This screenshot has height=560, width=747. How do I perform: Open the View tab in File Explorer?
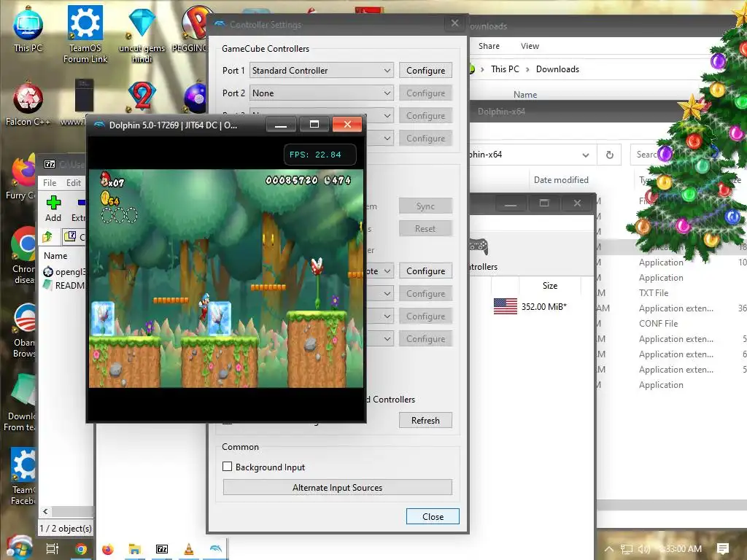click(x=530, y=46)
